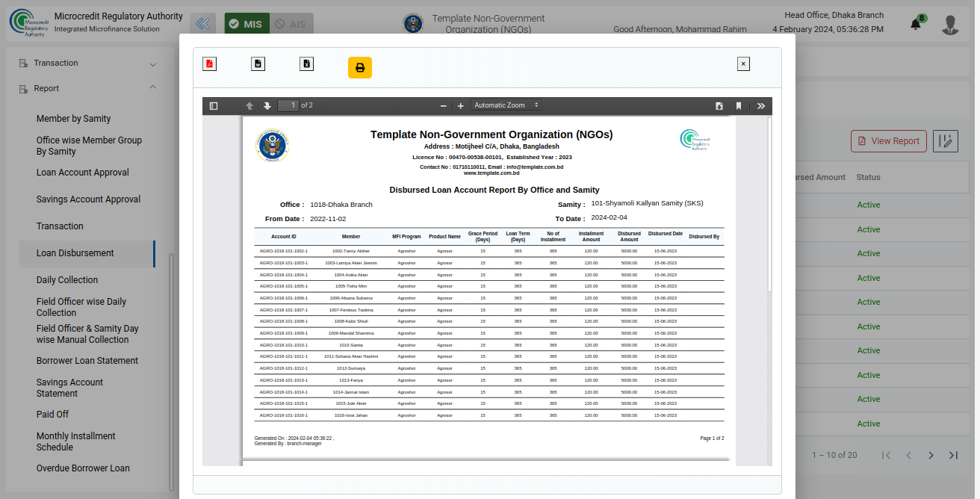The width and height of the screenshot is (980, 499).
Task: Open the notifications bell
Action: tap(916, 24)
